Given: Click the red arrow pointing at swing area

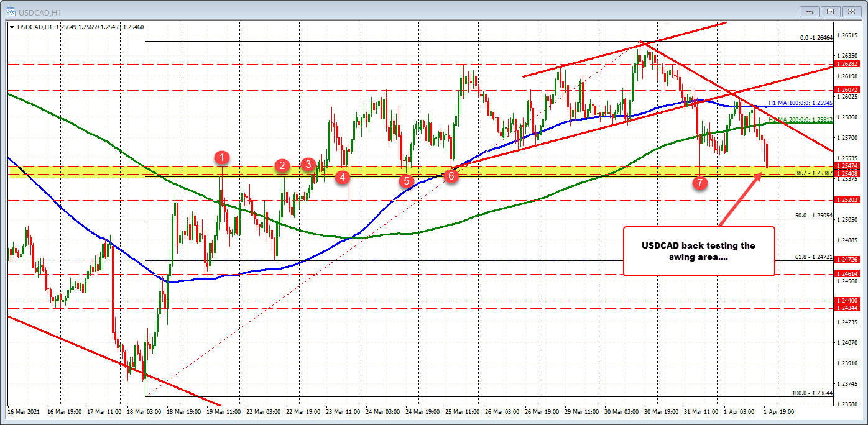Looking at the screenshot, I should (x=740, y=199).
